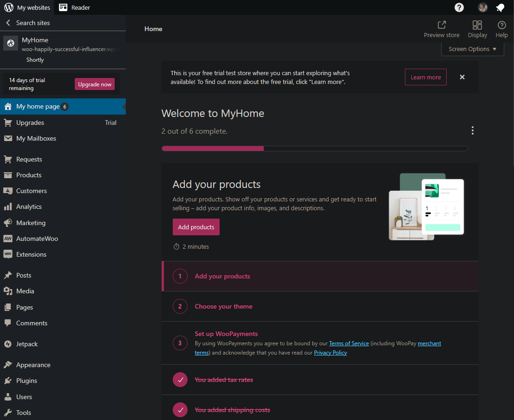This screenshot has width=514, height=420.
Task: Expand the Screen Options dropdown
Action: 472,49
